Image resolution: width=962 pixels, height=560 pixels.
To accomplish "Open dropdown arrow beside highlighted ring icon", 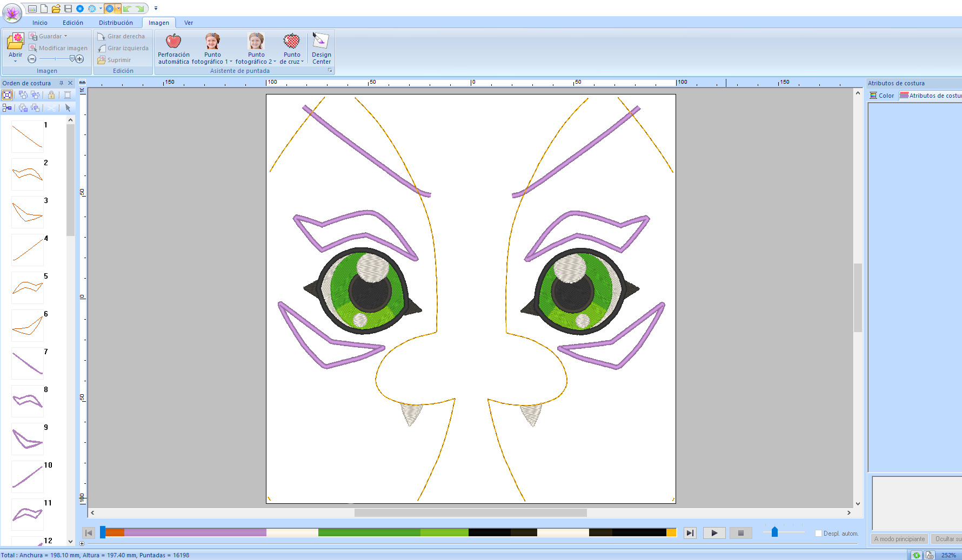I will [x=118, y=9].
